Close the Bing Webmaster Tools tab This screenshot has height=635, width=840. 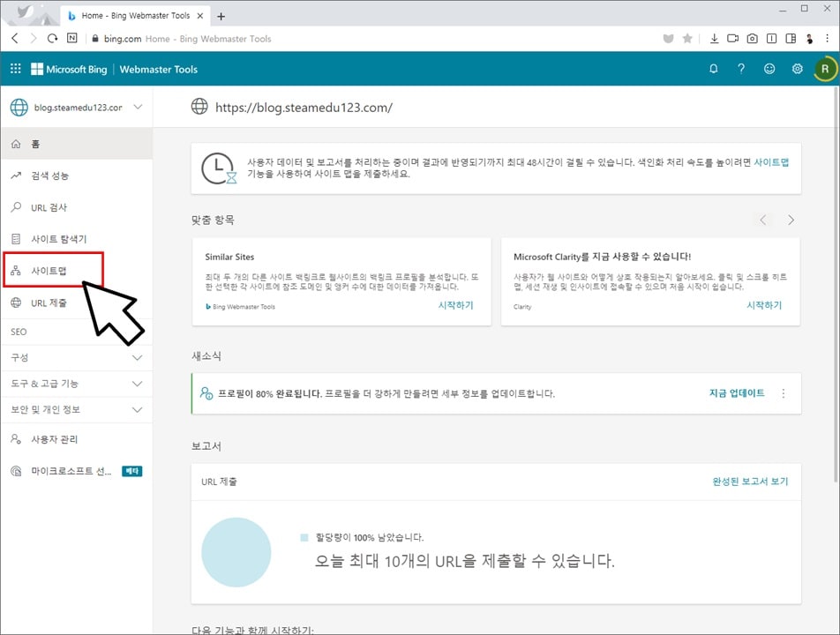click(x=199, y=16)
